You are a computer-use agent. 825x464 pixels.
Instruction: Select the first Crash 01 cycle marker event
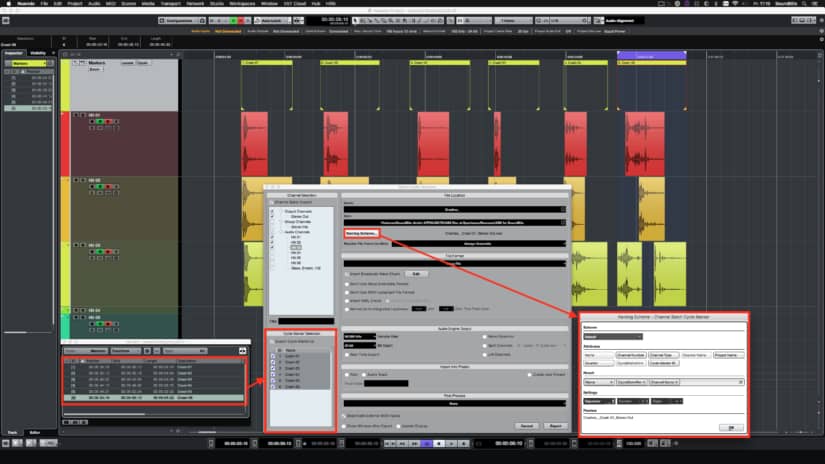pyautogui.click(x=266, y=63)
